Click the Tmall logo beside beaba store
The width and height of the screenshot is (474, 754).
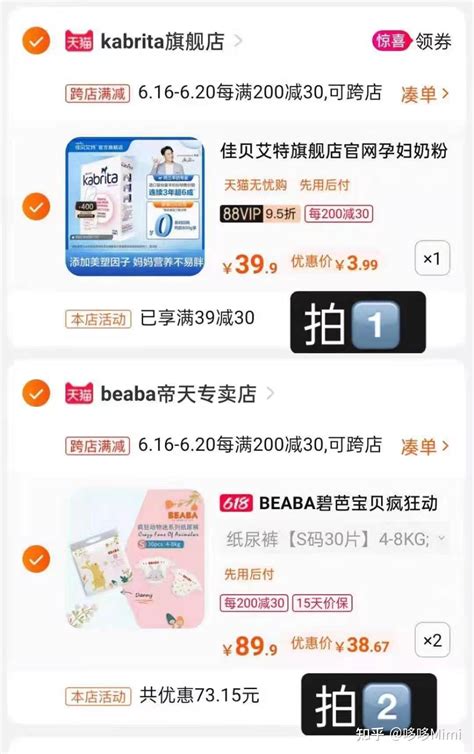coord(79,394)
